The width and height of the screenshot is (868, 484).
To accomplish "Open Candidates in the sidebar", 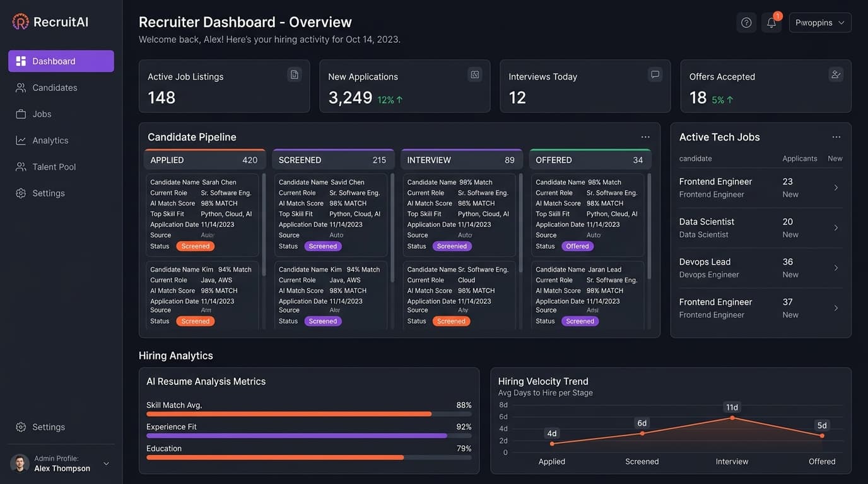I will click(61, 88).
